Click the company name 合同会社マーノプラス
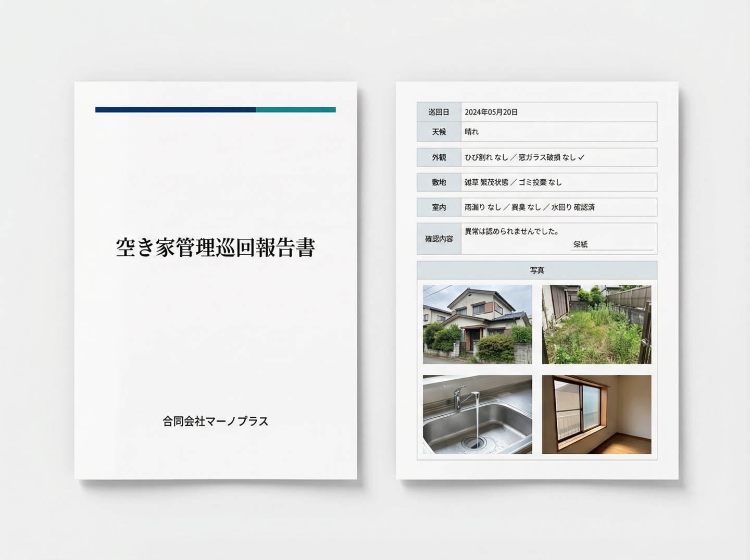 click(215, 421)
